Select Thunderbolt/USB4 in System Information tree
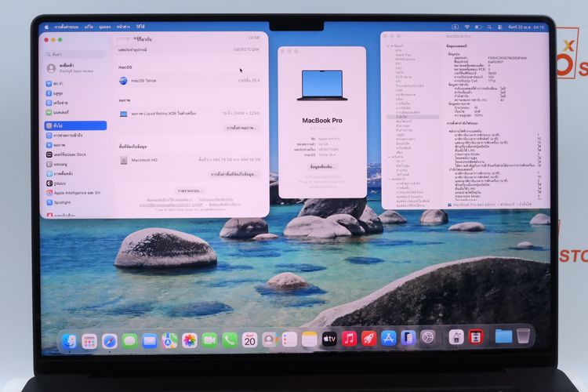This screenshot has width=588, height=392. tap(409, 85)
